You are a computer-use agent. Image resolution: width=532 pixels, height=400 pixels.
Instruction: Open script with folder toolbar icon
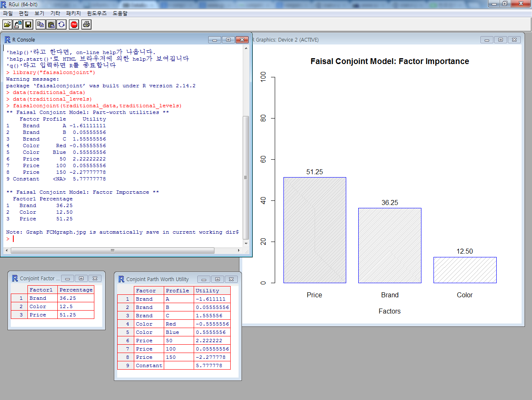(x=7, y=25)
